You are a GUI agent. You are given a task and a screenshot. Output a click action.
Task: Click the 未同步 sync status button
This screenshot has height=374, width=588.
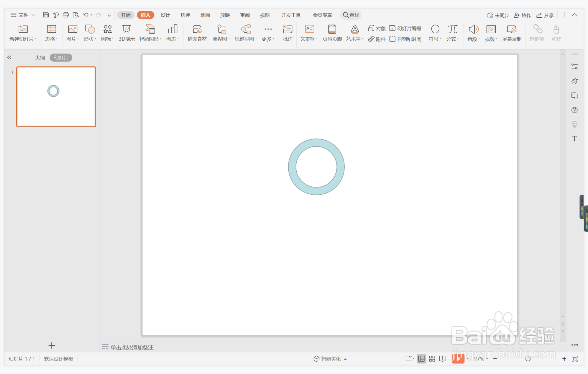pos(498,15)
